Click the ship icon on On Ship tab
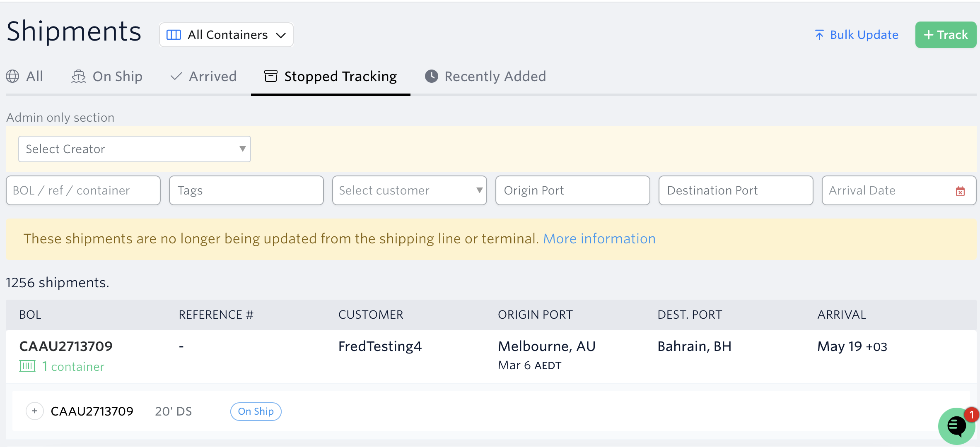The image size is (980, 447). [x=78, y=77]
